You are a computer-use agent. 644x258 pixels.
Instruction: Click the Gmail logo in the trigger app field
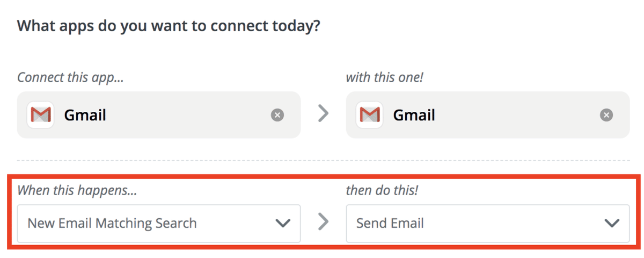pyautogui.click(x=41, y=114)
